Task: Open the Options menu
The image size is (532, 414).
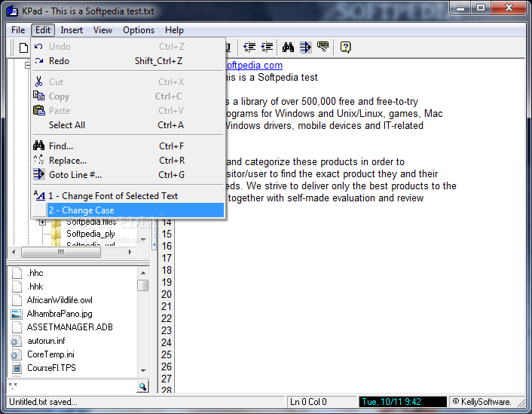Action: [x=139, y=30]
